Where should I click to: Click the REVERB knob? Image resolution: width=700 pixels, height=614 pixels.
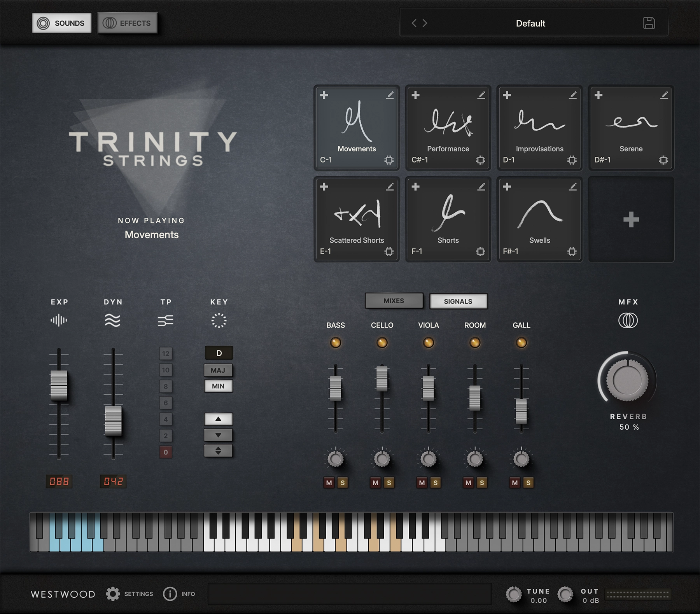click(627, 380)
